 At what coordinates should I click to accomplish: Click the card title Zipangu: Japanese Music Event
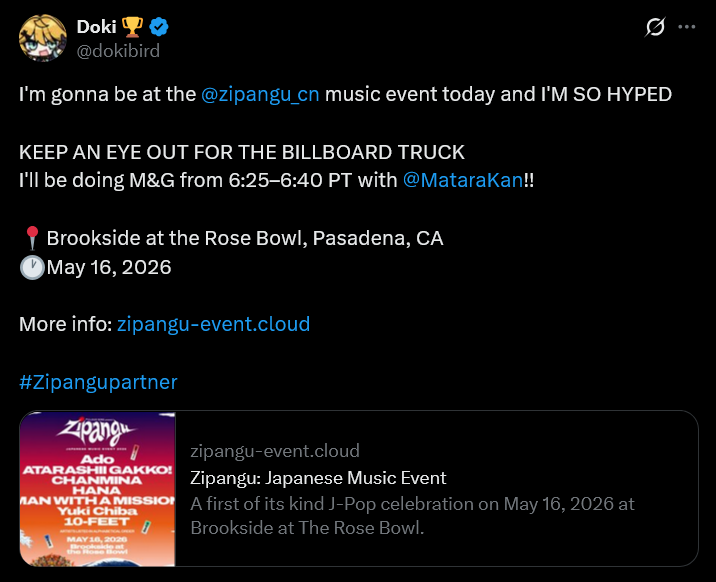[318, 478]
